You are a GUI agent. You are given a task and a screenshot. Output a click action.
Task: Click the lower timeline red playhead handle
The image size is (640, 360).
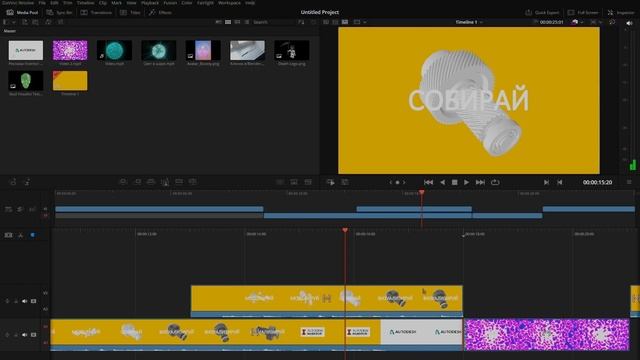[345, 231]
